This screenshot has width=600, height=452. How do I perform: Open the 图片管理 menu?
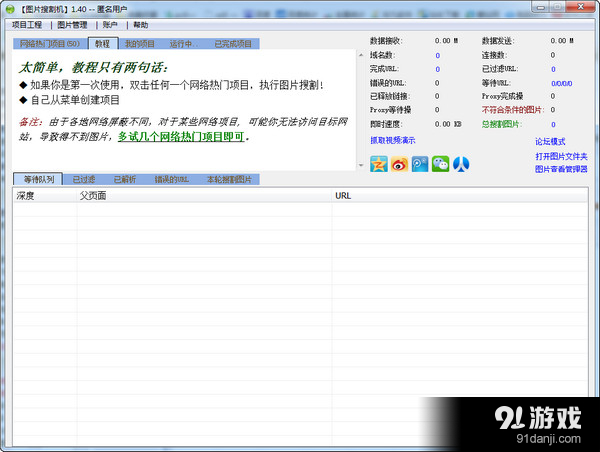72,25
